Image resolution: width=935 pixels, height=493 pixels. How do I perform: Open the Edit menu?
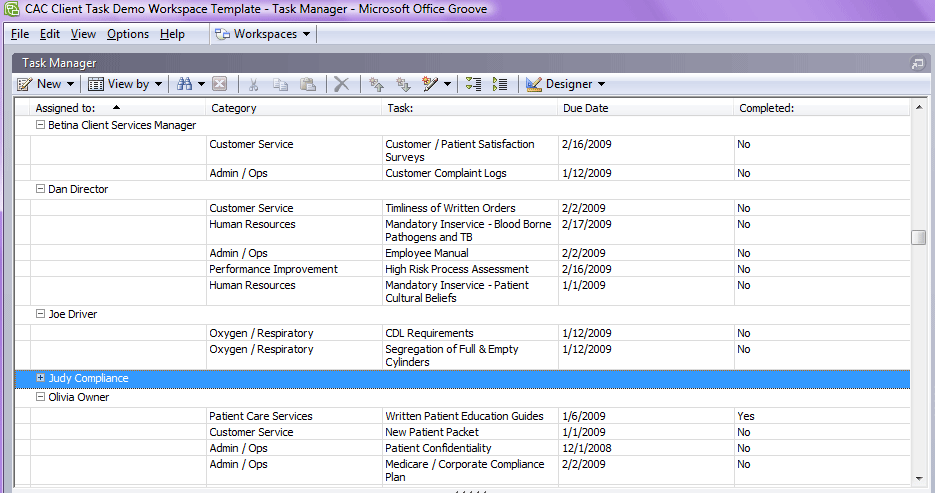(x=49, y=34)
